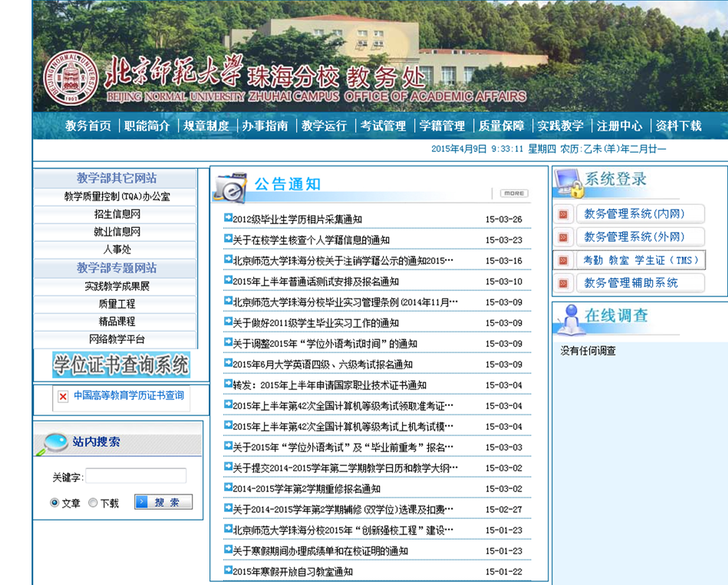Click the 搜索 search button

(163, 502)
